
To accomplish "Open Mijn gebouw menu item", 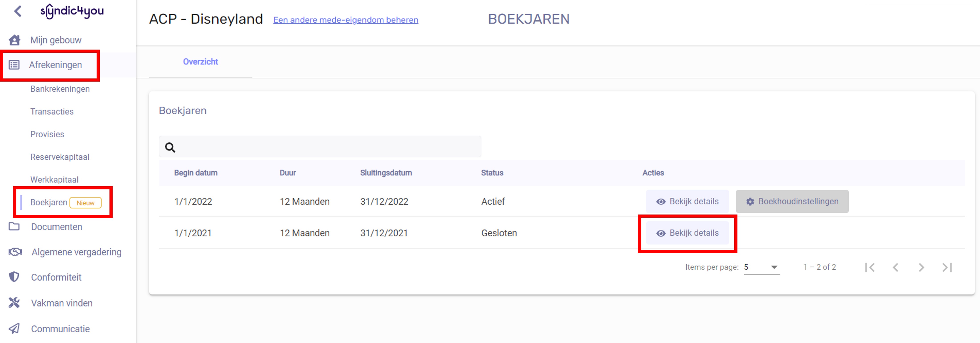I will (56, 40).
